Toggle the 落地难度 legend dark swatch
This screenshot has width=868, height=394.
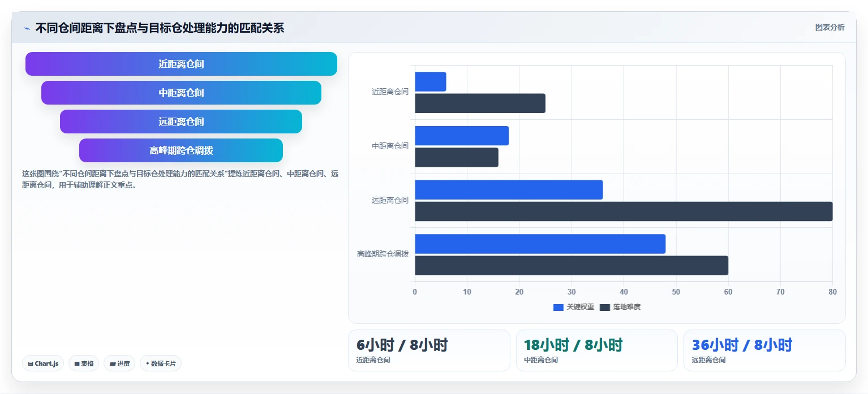tap(605, 307)
